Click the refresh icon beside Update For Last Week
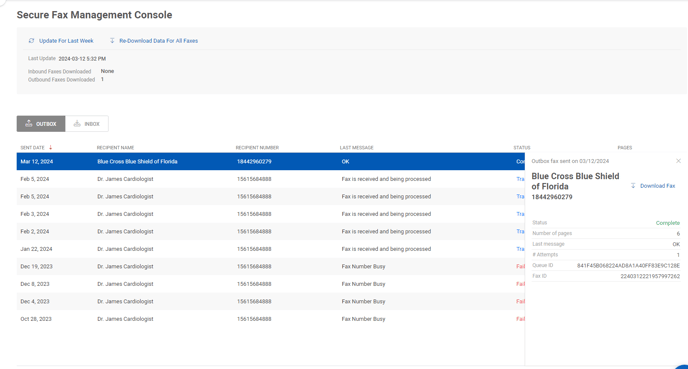Viewport: 688px width, 369px height. [x=31, y=41]
